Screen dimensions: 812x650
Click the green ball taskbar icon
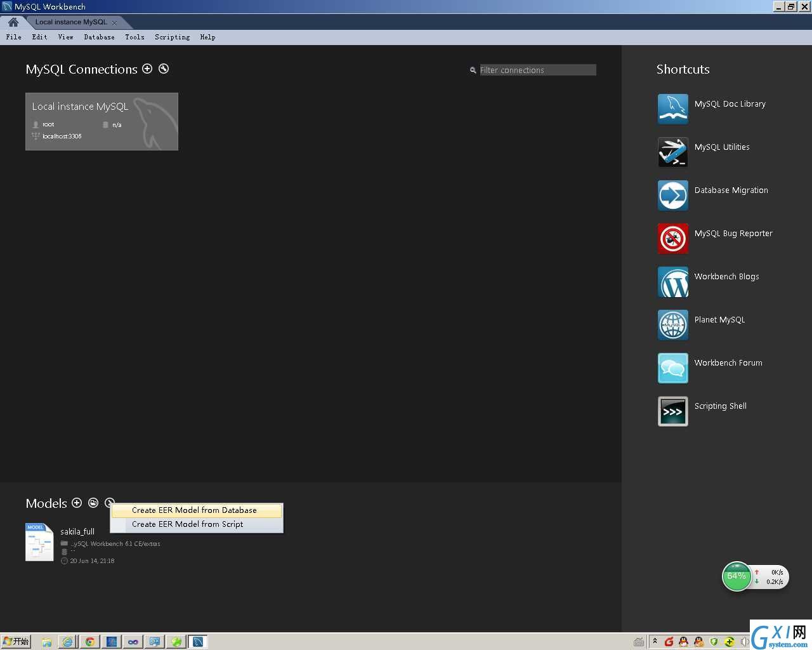click(176, 642)
